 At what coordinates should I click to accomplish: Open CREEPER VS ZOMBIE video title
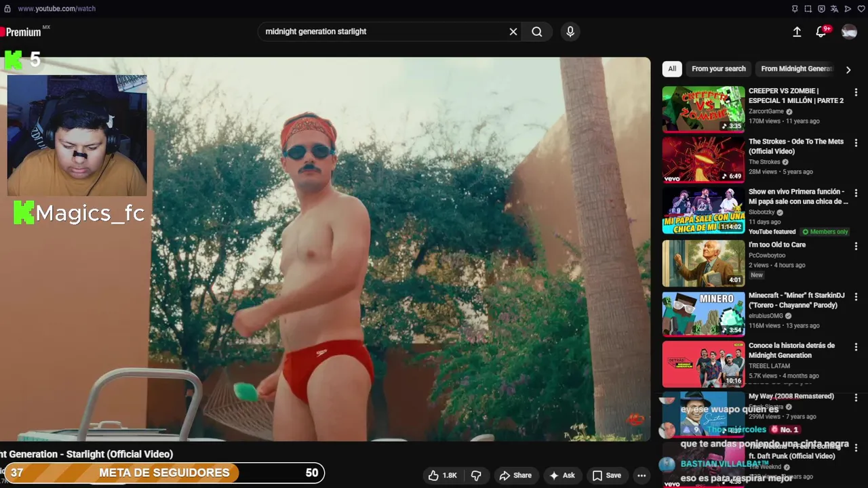796,96
